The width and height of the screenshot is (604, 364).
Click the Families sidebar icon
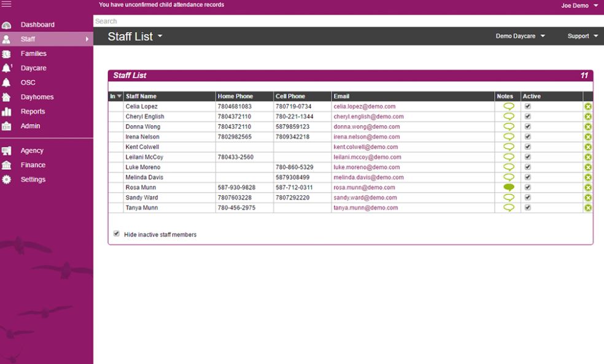click(6, 54)
